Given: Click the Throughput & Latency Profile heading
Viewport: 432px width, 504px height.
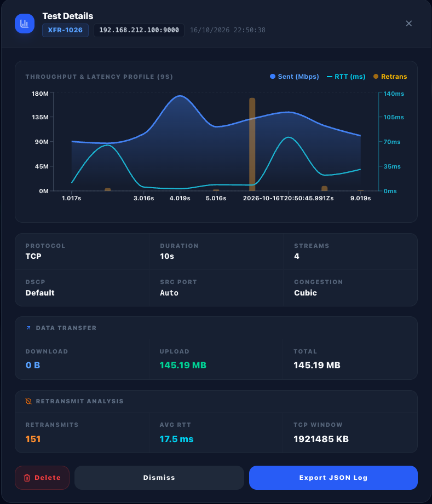Looking at the screenshot, I should tap(99, 77).
